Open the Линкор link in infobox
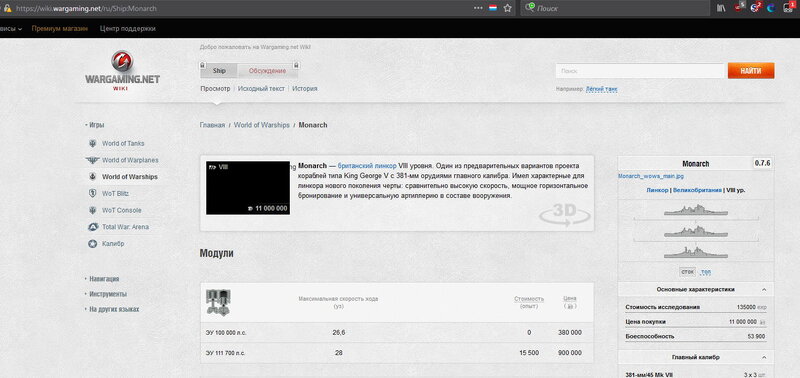This screenshot has height=378, width=800. (657, 190)
